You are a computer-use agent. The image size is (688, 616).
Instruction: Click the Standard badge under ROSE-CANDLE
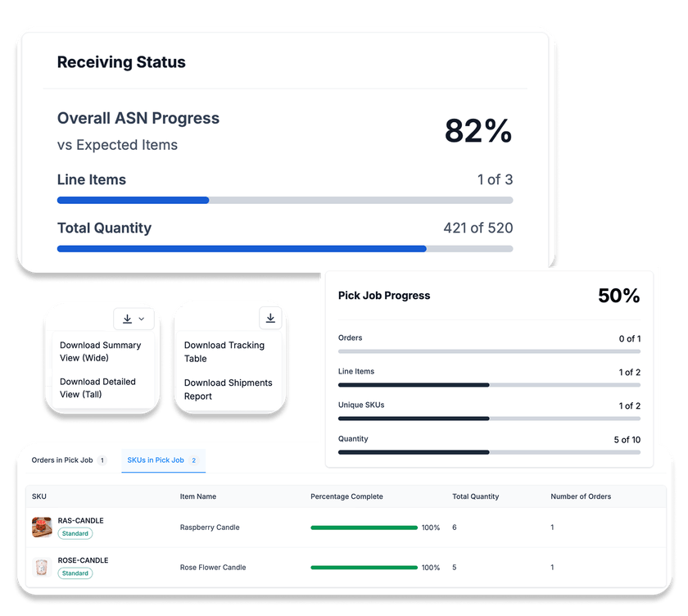click(x=75, y=573)
